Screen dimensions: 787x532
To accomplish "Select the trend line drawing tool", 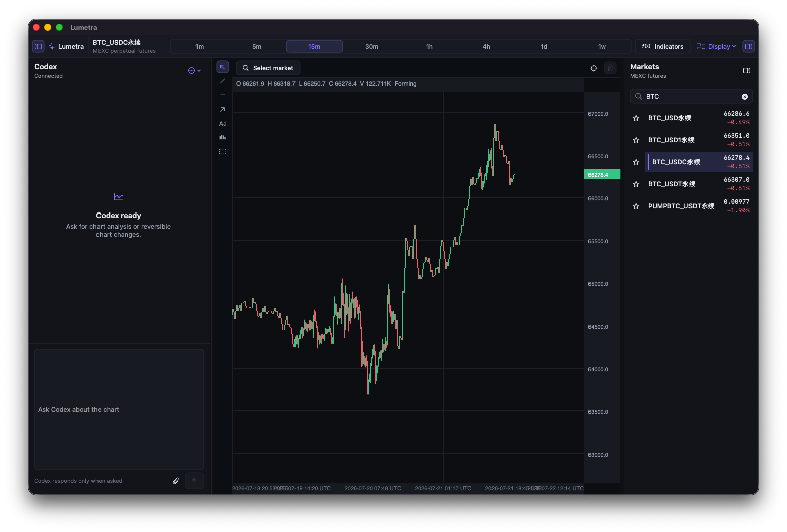I will [223, 81].
